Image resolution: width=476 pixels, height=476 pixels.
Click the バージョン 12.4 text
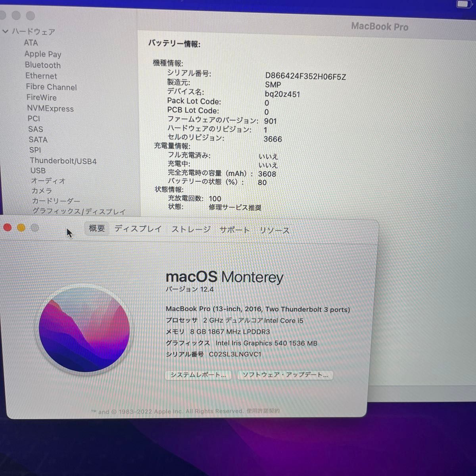pos(190,289)
